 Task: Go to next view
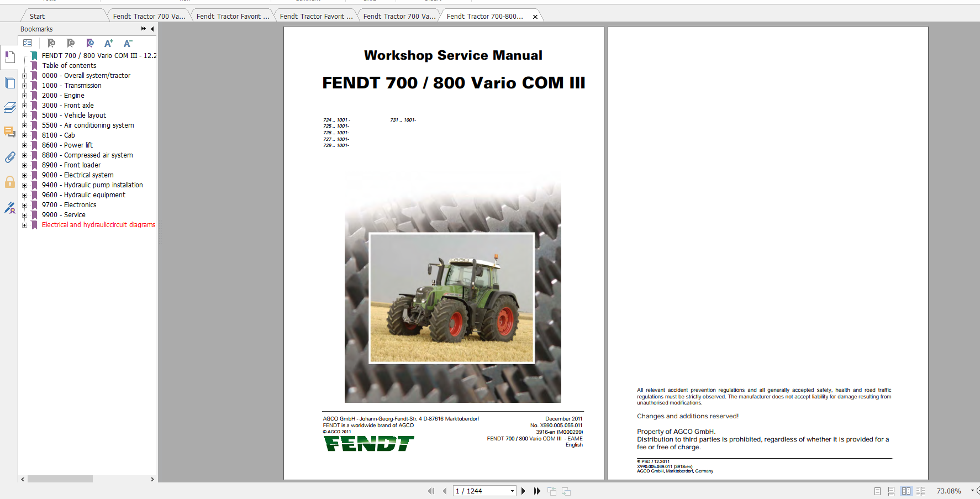pyautogui.click(x=566, y=491)
